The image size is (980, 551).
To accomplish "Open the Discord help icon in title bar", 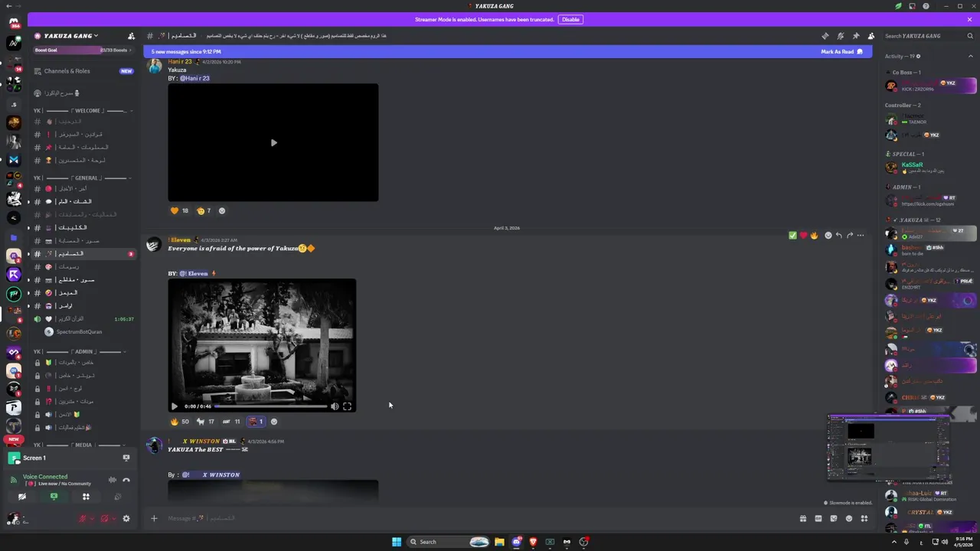I will pos(926,6).
